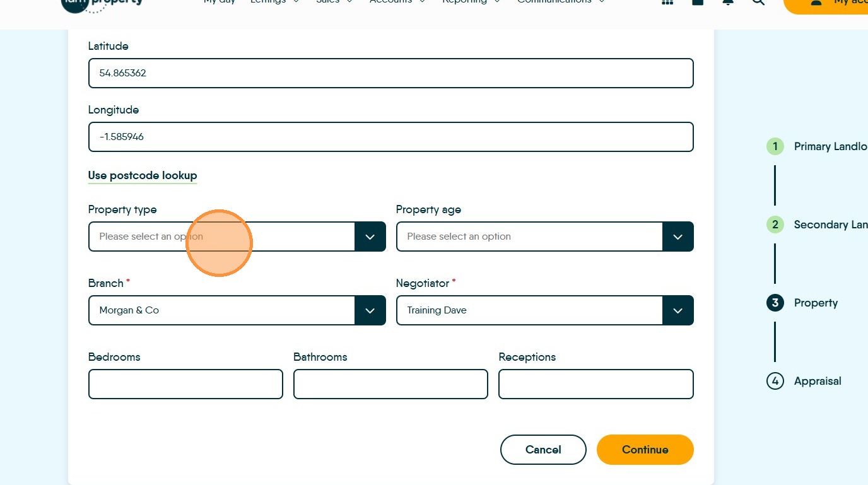868x485 pixels.
Task: Open the Branch dropdown showing Morgan & Co
Action: pos(237,310)
